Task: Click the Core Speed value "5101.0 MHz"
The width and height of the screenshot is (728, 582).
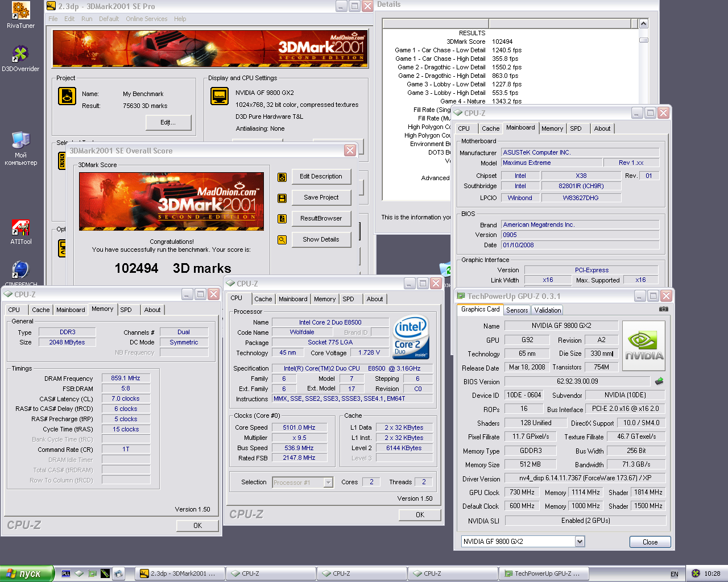Action: click(299, 427)
